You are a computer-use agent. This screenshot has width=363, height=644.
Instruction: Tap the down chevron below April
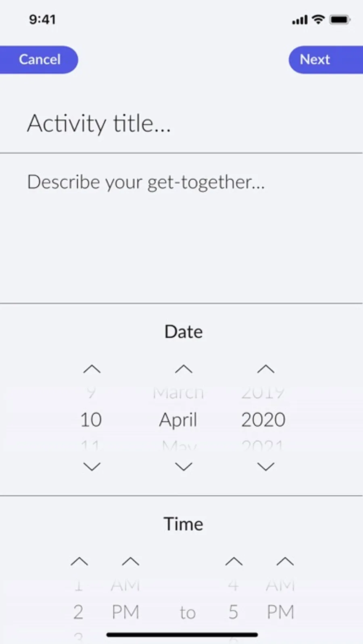184,467
